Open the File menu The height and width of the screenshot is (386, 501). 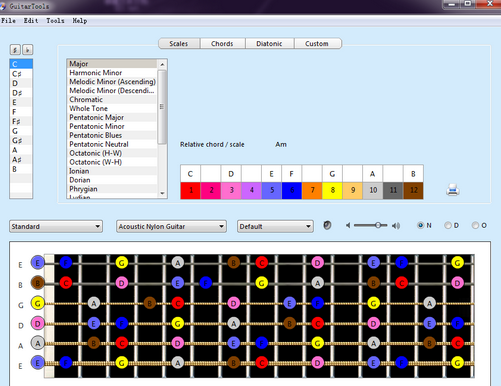(8, 21)
